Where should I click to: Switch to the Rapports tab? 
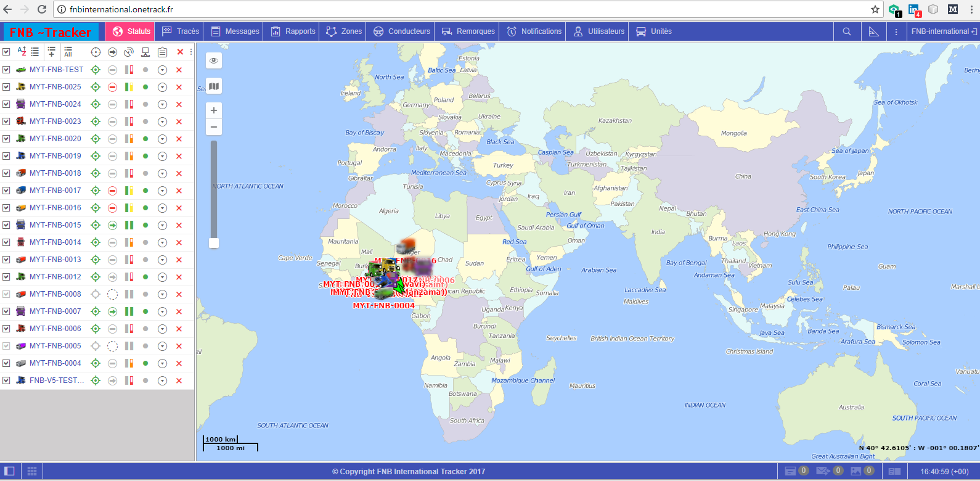pos(293,31)
